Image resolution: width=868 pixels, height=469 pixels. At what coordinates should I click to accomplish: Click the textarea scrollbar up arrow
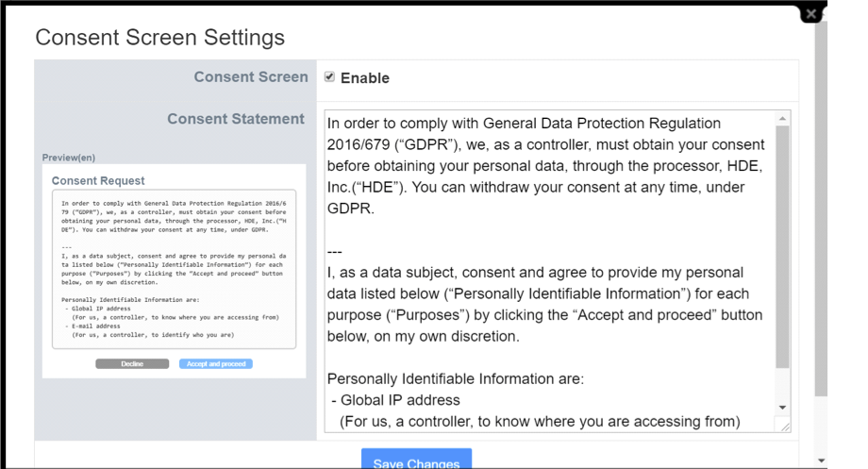tap(782, 118)
